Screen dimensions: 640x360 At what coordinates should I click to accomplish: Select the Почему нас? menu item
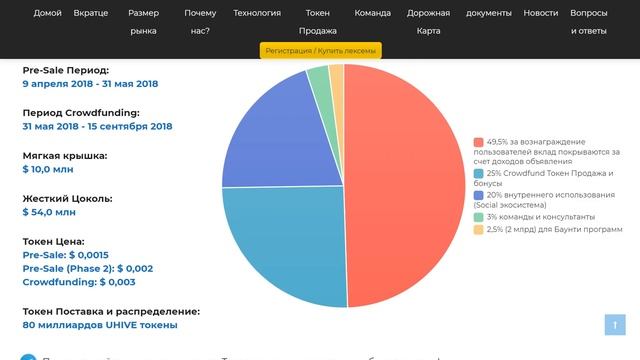200,22
